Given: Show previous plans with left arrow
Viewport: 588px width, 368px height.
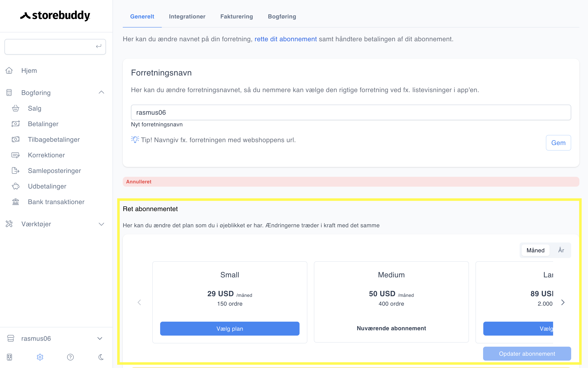Looking at the screenshot, I should click(139, 302).
